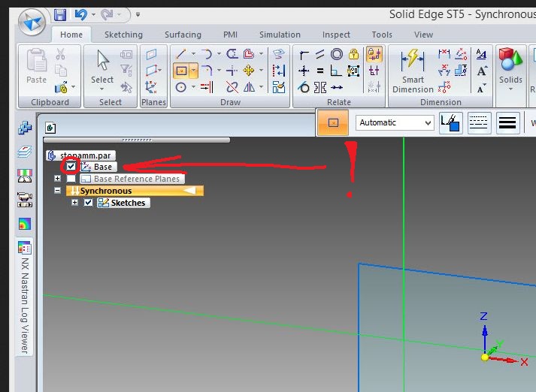Click the Extend to Next tool
The width and height of the screenshot is (536, 392).
tap(207, 87)
